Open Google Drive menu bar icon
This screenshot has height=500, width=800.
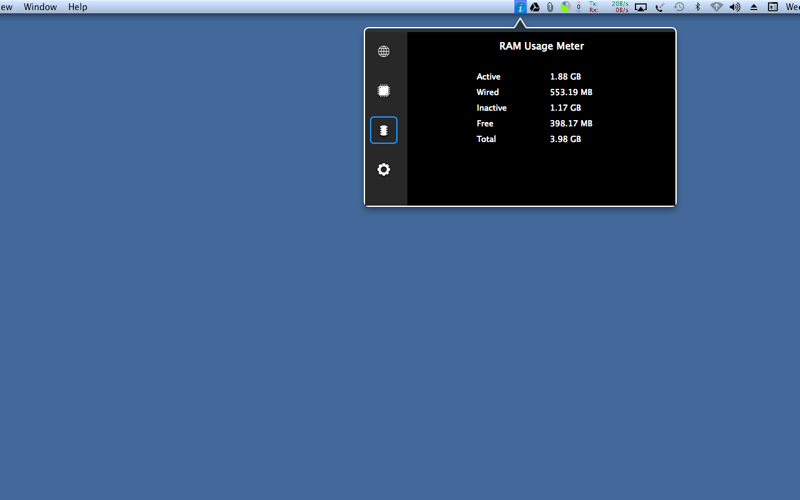click(x=535, y=7)
